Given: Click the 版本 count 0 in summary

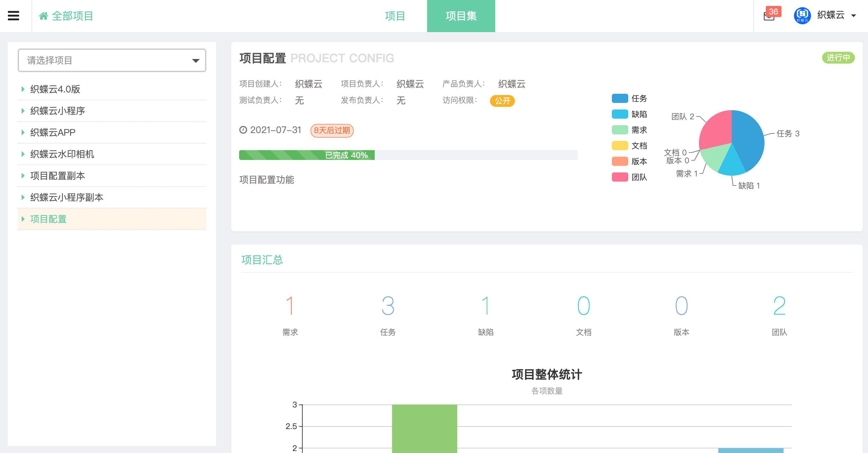Looking at the screenshot, I should [681, 305].
